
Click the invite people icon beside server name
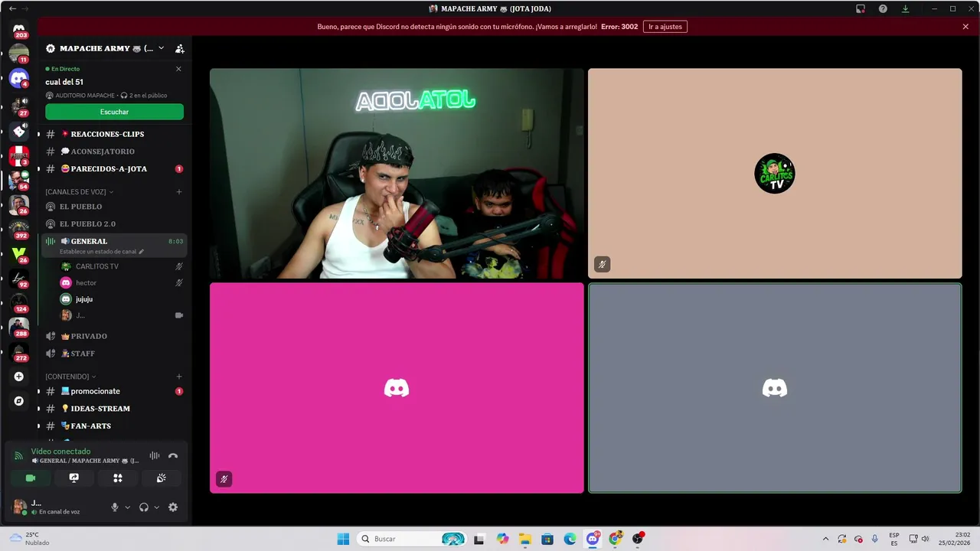point(180,48)
